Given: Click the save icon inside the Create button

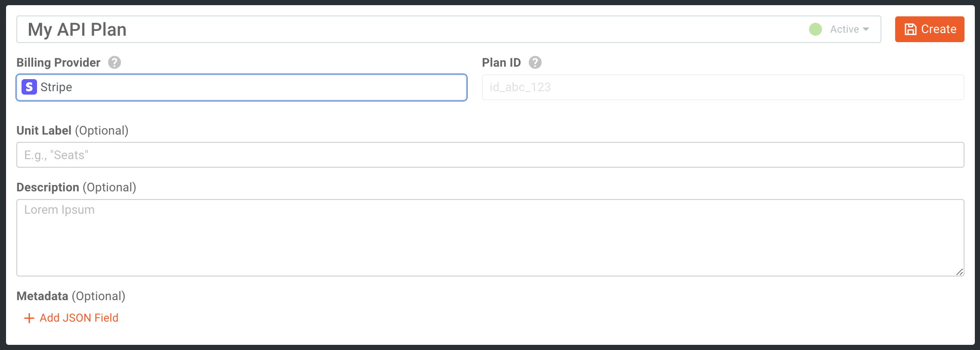Looking at the screenshot, I should (x=910, y=29).
